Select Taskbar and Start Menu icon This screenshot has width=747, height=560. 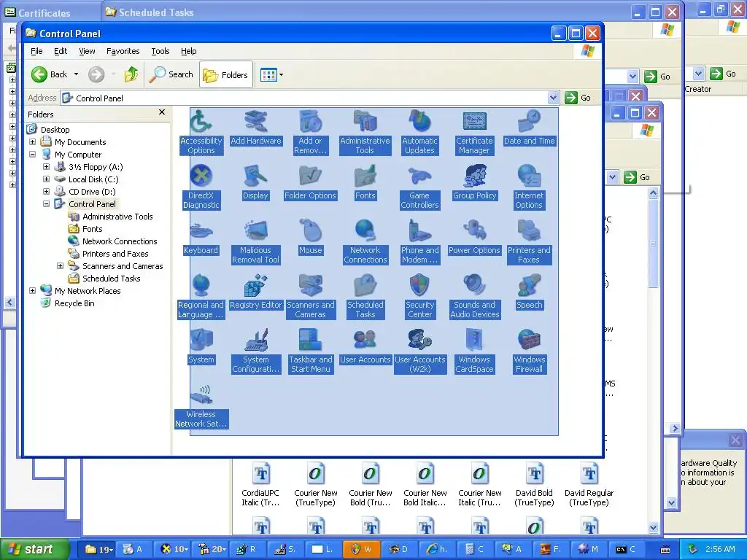[310, 351]
